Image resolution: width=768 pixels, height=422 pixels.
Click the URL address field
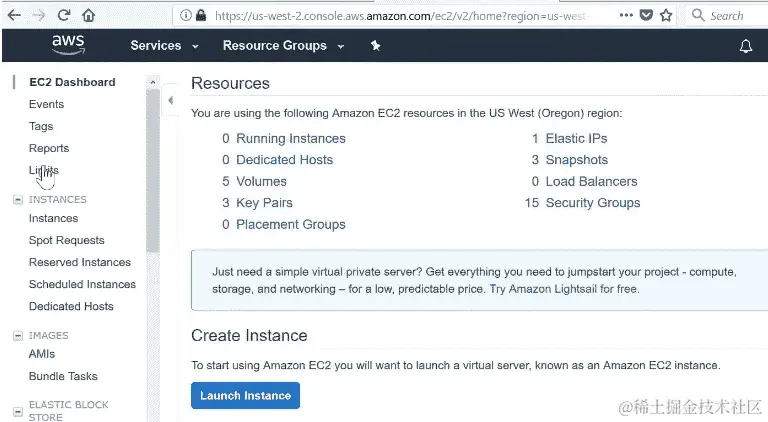[x=402, y=16]
